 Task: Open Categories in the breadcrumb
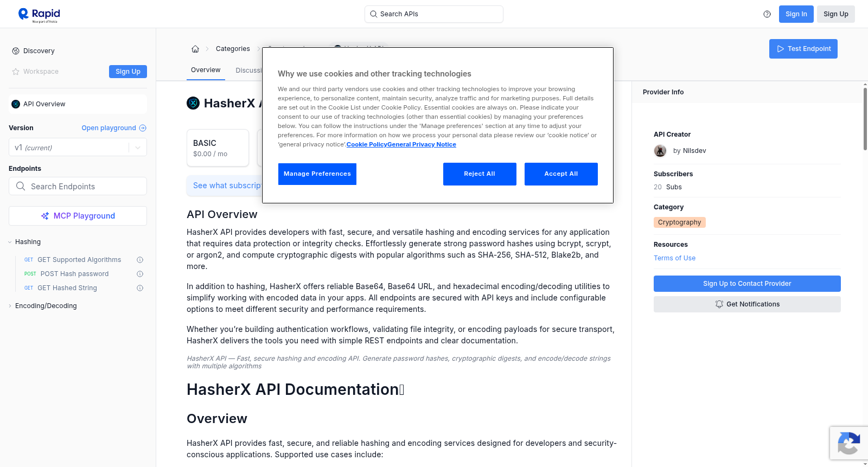(x=233, y=49)
